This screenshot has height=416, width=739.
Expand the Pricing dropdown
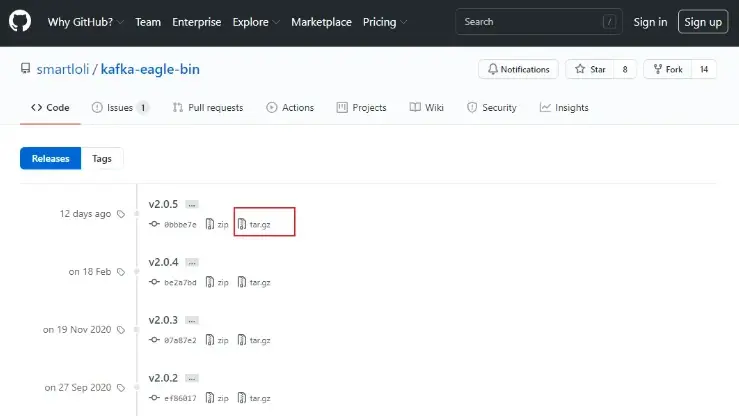(385, 22)
